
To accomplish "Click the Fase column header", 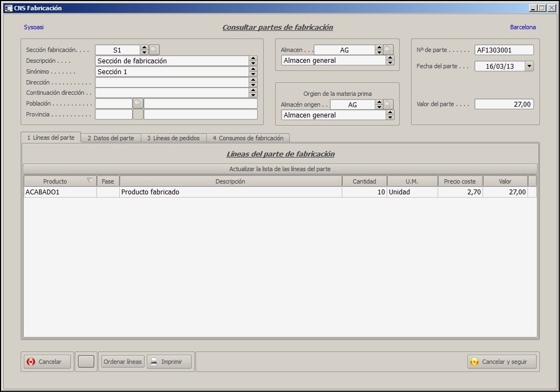I will (108, 181).
